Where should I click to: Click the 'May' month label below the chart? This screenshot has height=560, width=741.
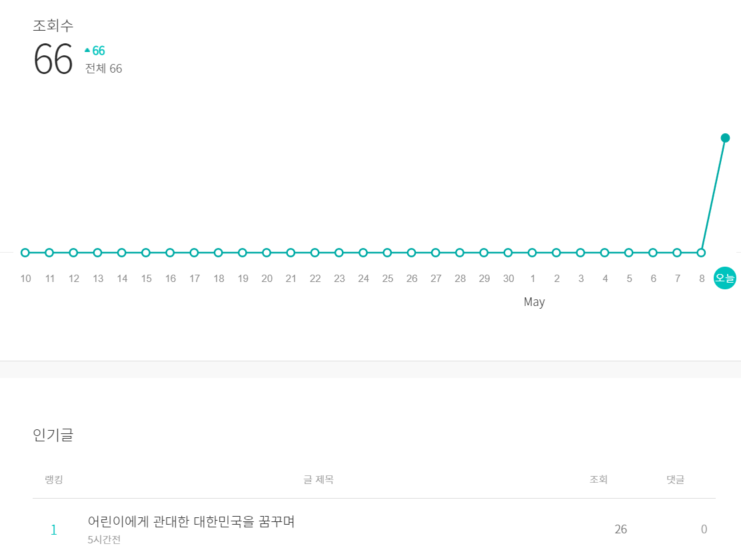tap(534, 301)
